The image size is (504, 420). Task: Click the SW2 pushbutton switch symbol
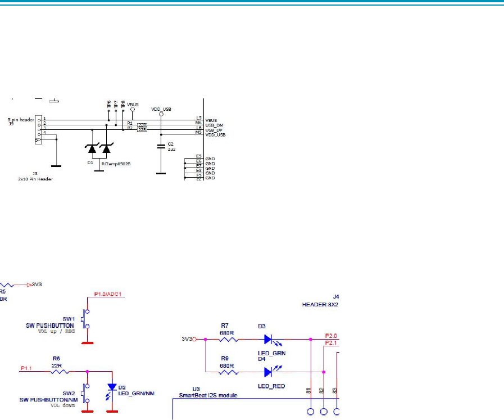tap(85, 394)
